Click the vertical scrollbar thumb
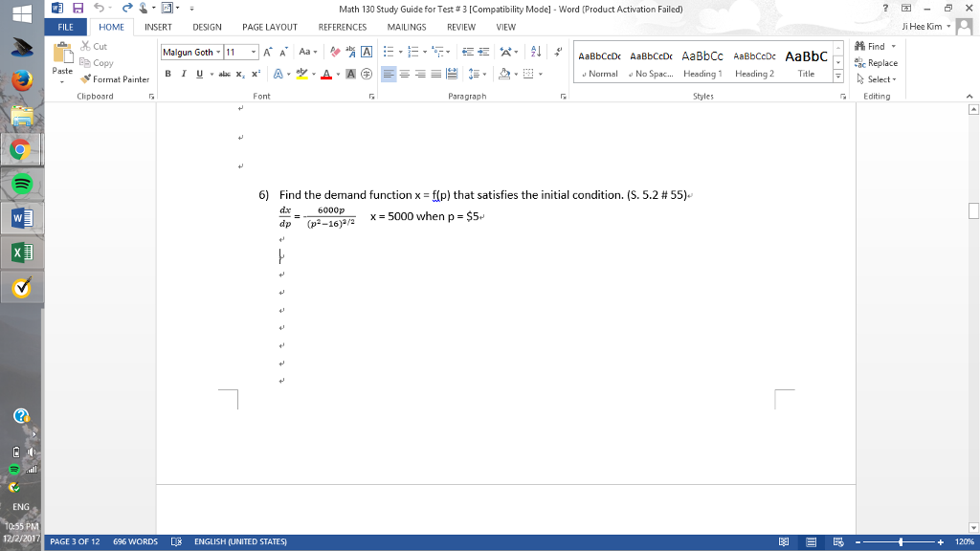 pyautogui.click(x=973, y=210)
